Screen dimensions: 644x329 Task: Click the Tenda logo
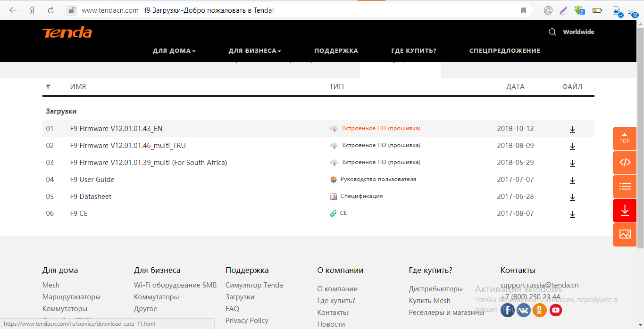click(x=67, y=33)
